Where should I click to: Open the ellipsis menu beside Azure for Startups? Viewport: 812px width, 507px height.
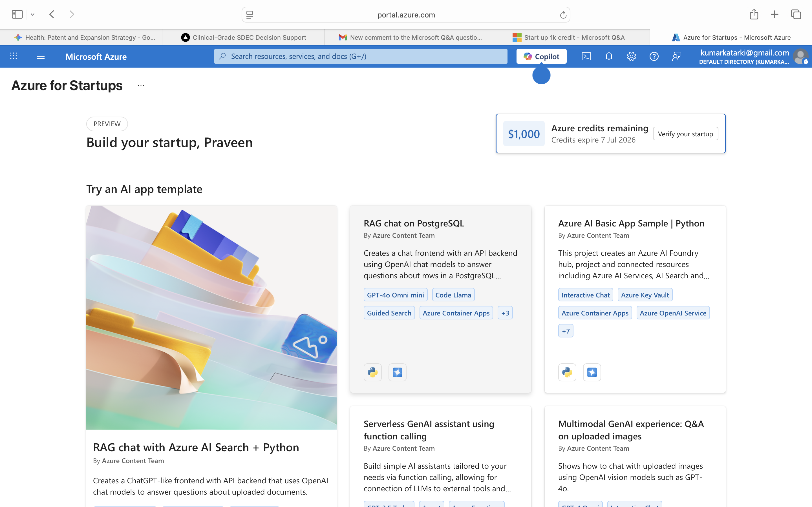(141, 86)
